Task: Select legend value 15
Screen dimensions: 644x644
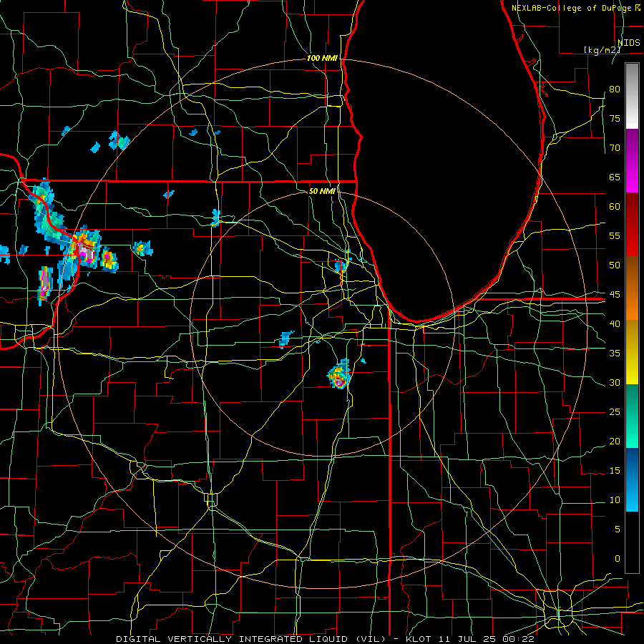Action: (x=615, y=471)
